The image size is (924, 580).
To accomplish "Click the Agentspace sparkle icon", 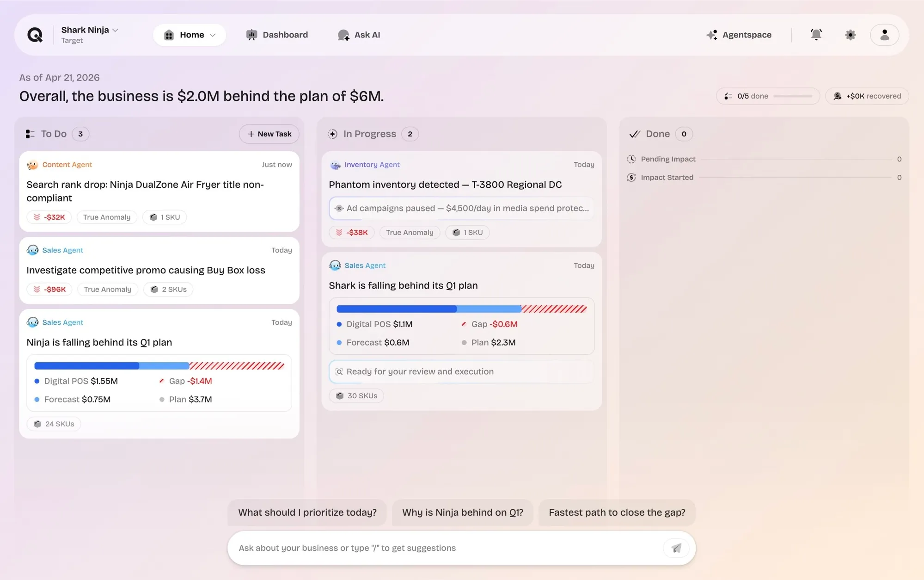I will [712, 35].
